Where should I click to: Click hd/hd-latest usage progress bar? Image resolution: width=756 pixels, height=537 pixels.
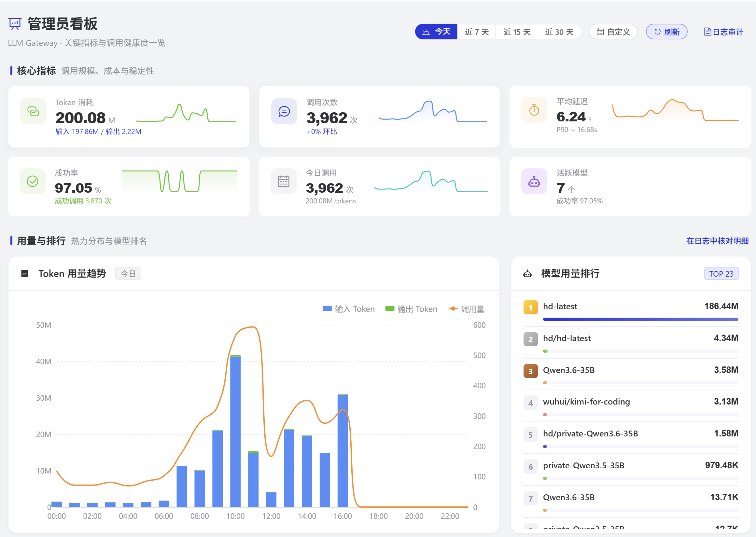click(x=641, y=351)
